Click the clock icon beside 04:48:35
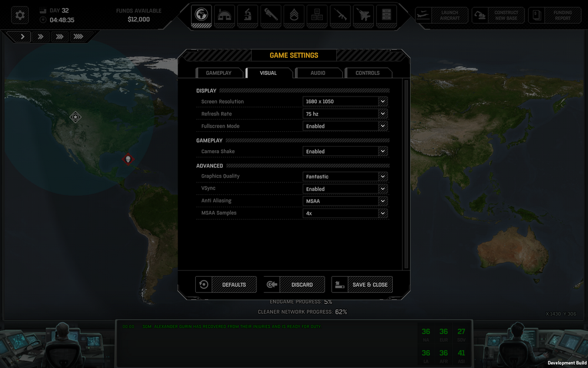Screen dimensions: 588x368 click(x=43, y=19)
